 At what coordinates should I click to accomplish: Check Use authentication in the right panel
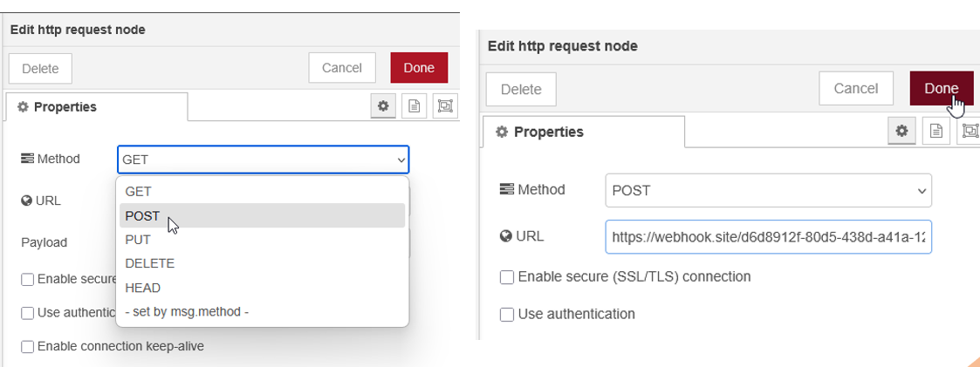(507, 314)
